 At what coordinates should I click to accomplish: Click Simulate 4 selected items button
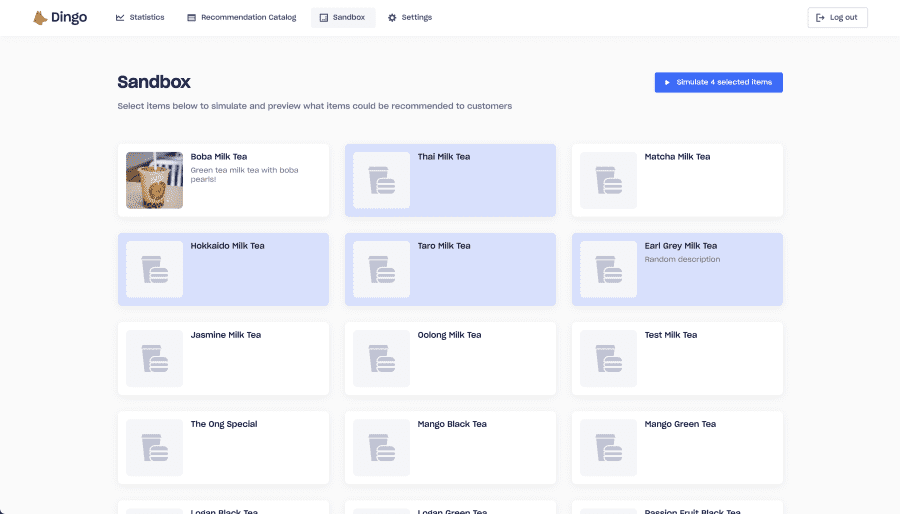point(719,82)
